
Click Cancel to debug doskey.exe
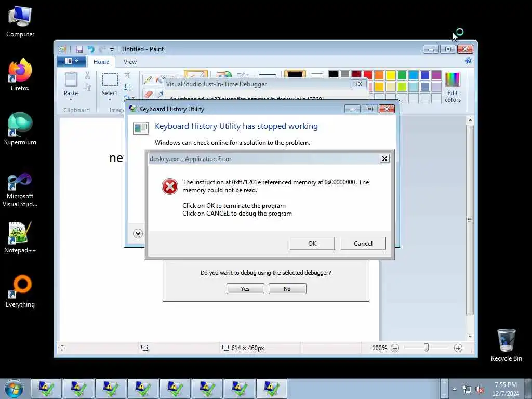click(x=363, y=244)
